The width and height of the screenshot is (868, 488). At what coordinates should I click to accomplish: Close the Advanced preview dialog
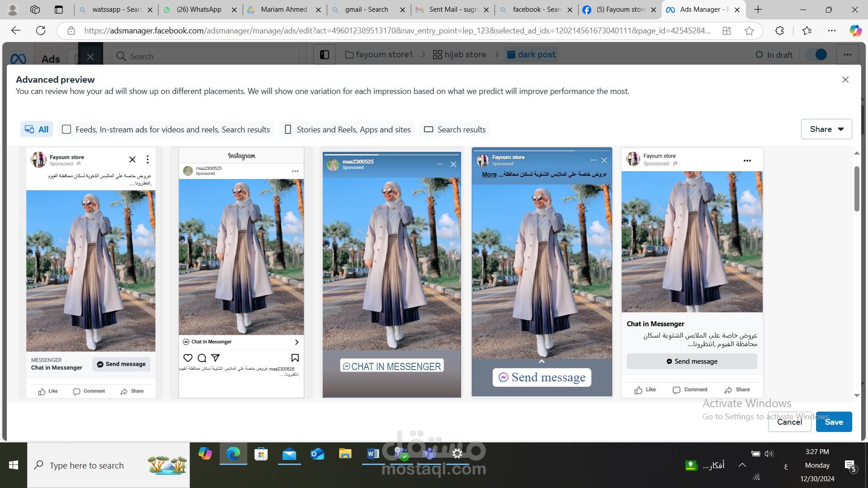coord(845,80)
